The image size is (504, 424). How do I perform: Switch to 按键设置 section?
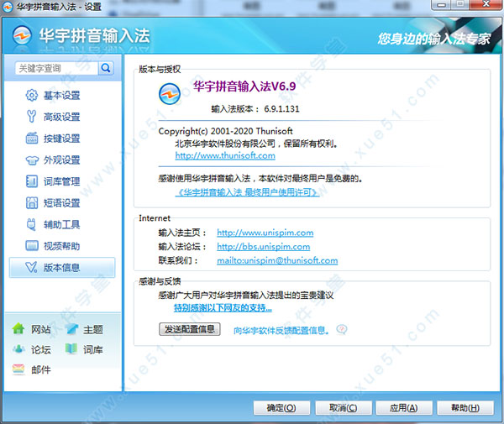click(61, 139)
